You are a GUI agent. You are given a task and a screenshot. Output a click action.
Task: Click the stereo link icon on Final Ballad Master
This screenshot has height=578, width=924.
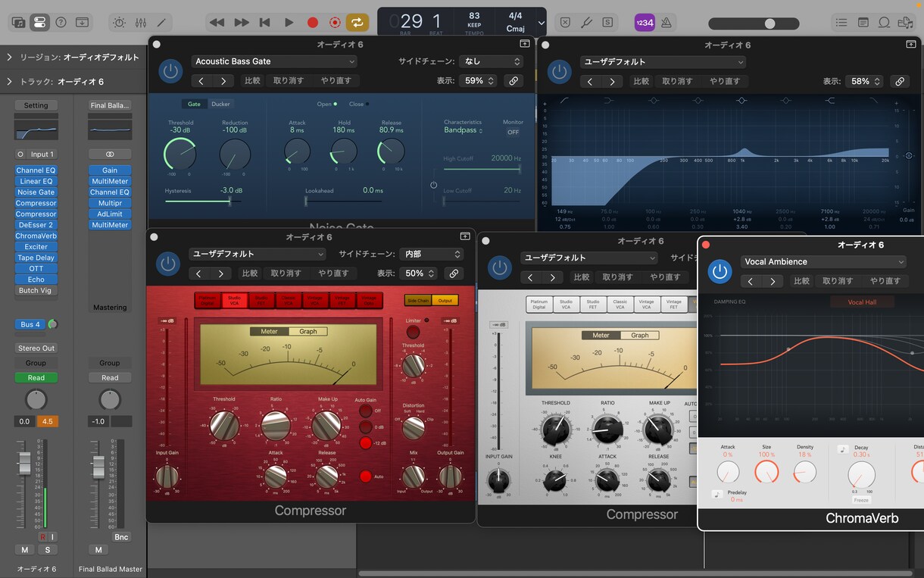[x=110, y=154]
